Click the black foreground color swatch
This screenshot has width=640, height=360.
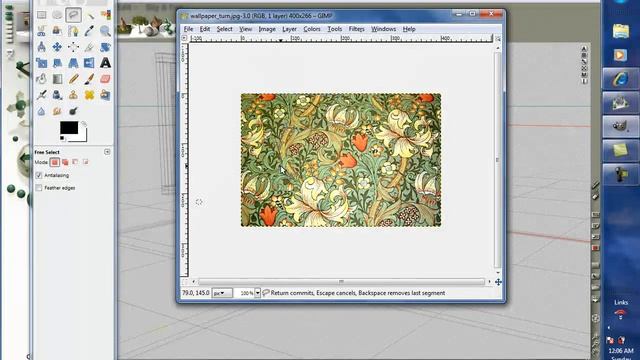69,128
